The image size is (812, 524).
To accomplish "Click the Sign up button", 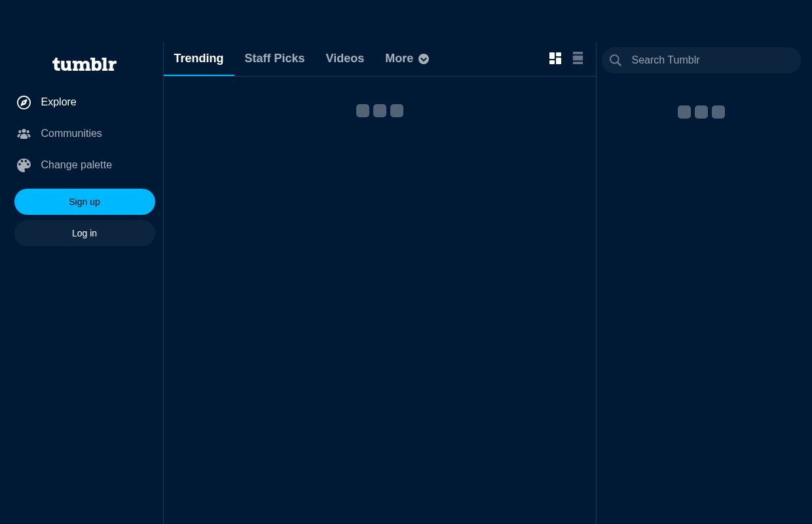I will [x=84, y=202].
